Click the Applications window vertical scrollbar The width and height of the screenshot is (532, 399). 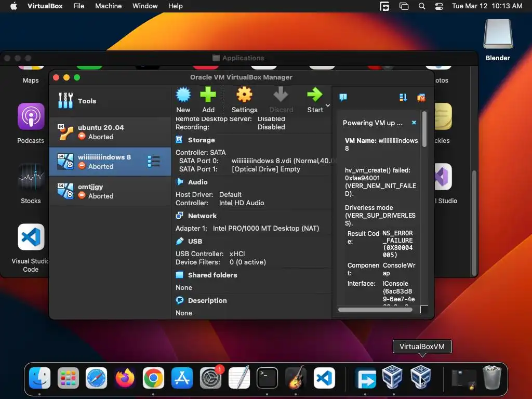coord(474,223)
